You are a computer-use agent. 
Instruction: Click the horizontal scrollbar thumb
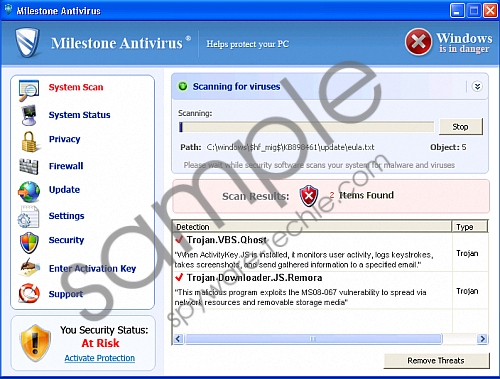pyautogui.click(x=313, y=339)
